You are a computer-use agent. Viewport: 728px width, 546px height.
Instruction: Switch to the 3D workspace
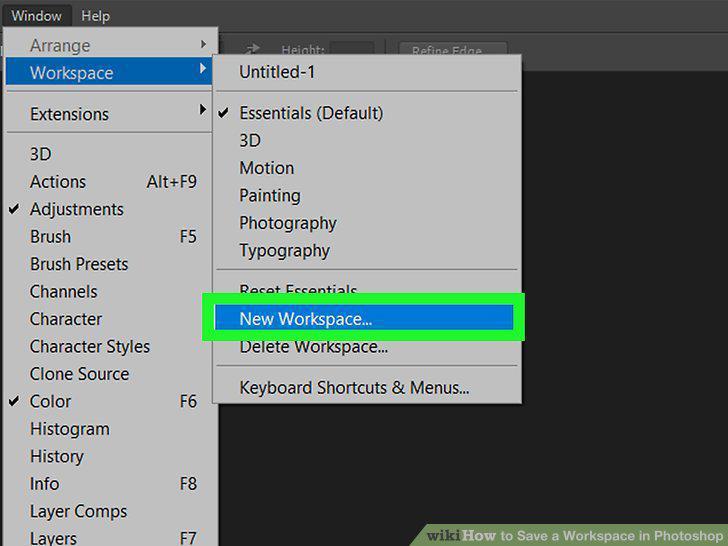pyautogui.click(x=367, y=140)
